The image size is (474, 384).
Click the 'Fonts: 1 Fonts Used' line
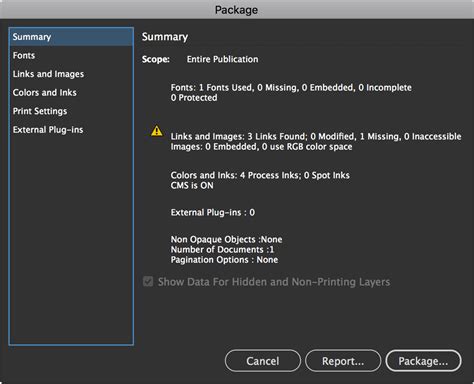[x=291, y=88]
